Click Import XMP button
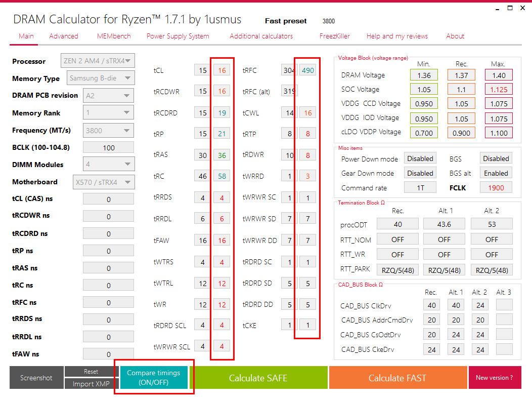 tap(91, 384)
